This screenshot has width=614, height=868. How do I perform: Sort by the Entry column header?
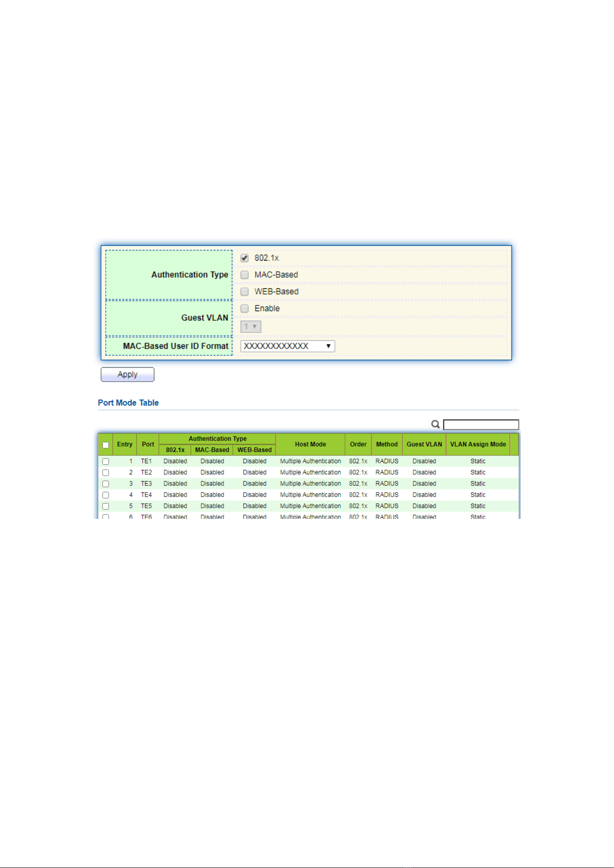coord(125,444)
